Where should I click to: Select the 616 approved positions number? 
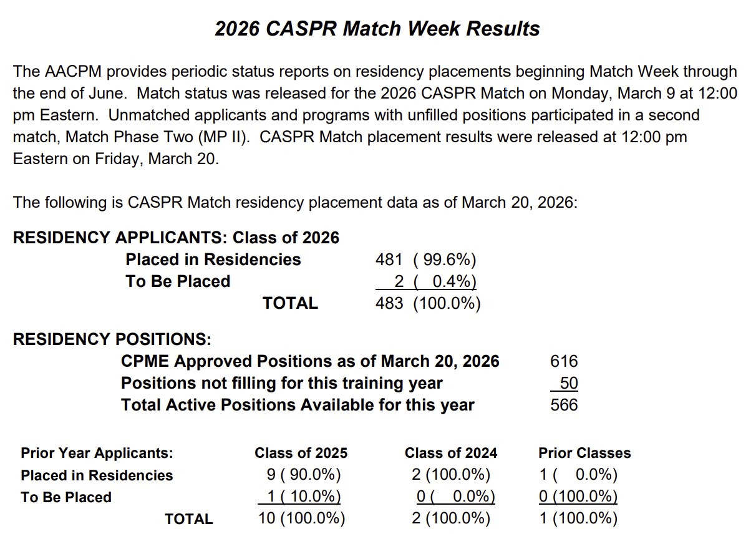pyautogui.click(x=564, y=361)
